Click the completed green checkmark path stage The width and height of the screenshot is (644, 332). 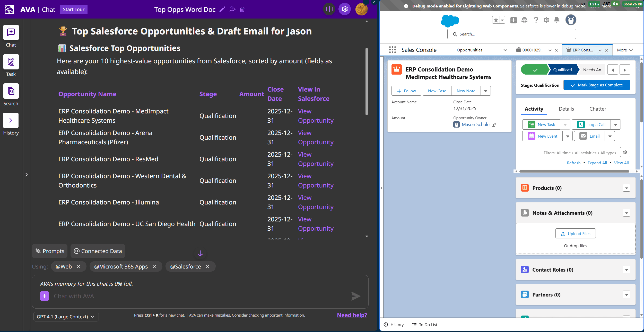tap(535, 70)
